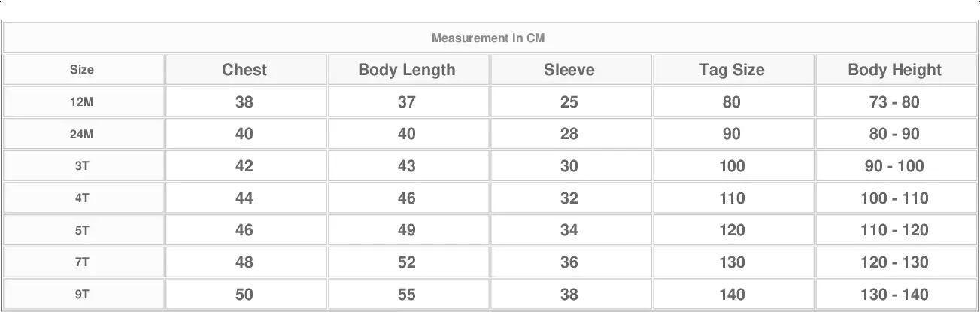Click the 24M size row label
The width and height of the screenshot is (980, 312).
82,134
